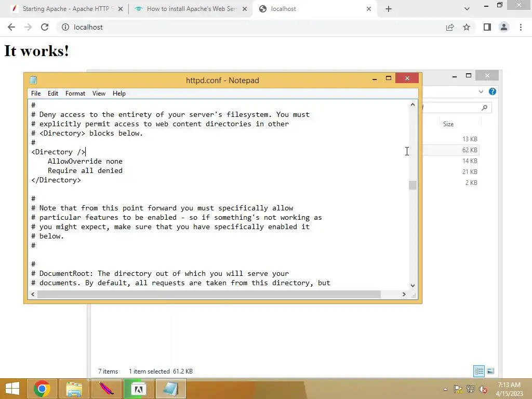
Task: Open Chrome side panel icon
Action: [487, 27]
